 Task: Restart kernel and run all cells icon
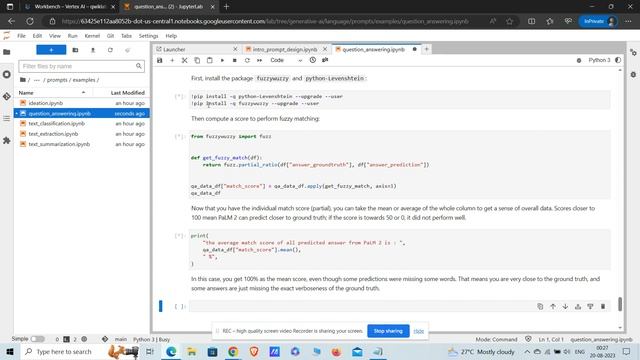(260, 60)
